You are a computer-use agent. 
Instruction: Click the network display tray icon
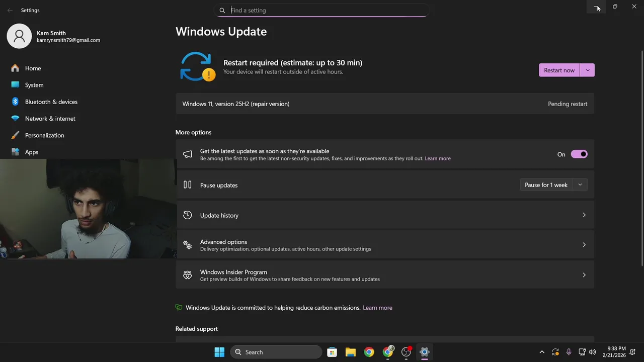point(582,352)
